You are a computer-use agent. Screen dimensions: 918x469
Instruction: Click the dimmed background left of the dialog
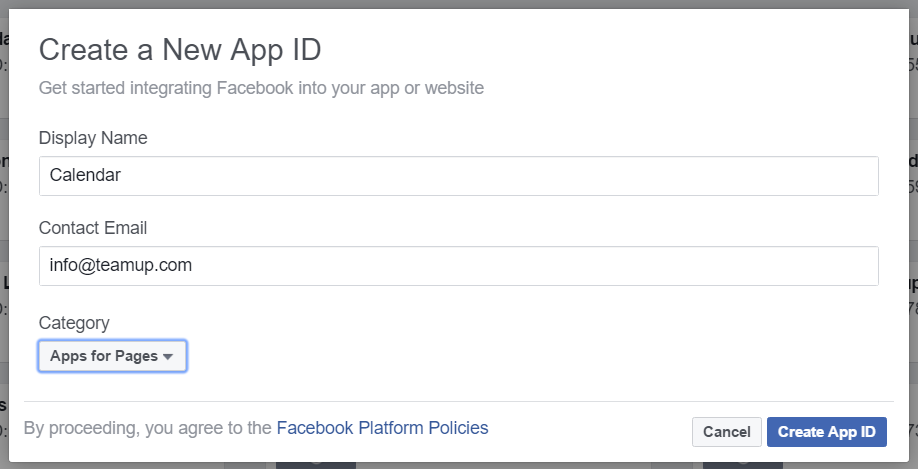point(4,234)
